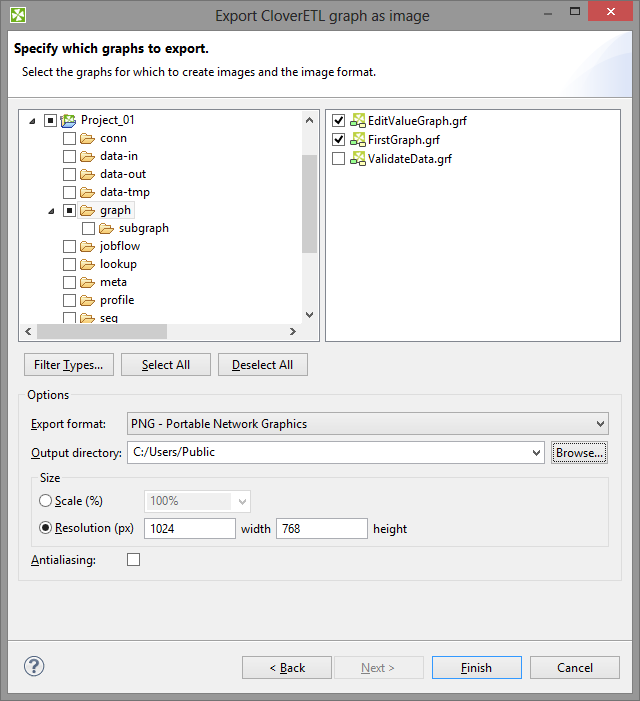
Task: Click the FirstGraph.grf graph file icon
Action: pos(358,139)
